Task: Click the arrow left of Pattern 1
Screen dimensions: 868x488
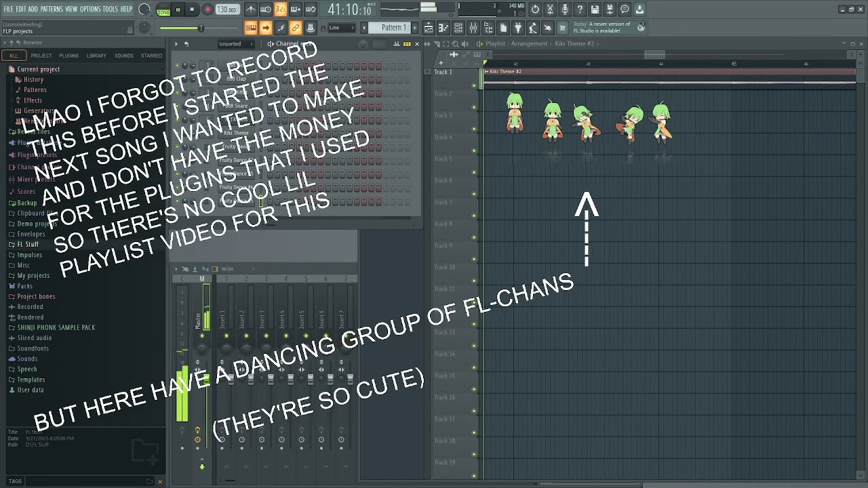Action: point(364,28)
